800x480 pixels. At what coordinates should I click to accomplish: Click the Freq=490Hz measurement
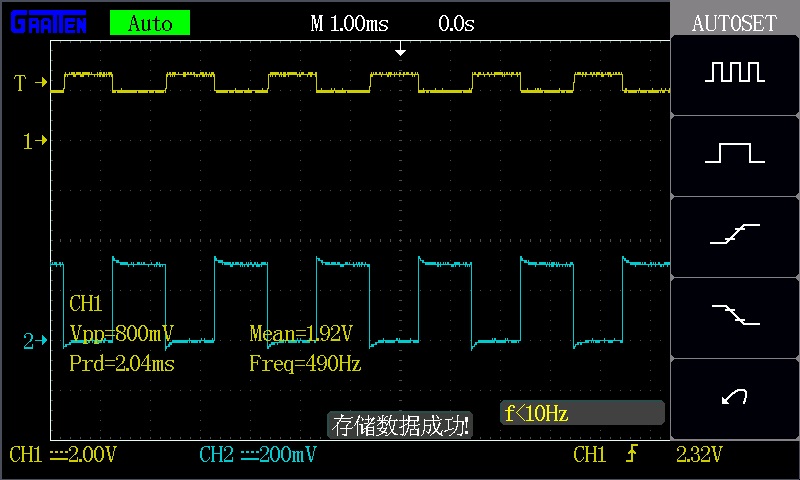click(305, 364)
